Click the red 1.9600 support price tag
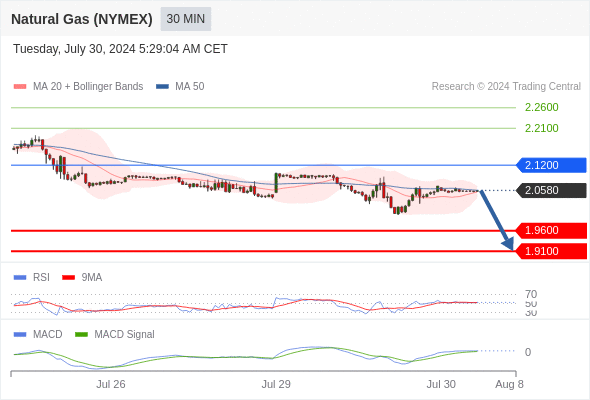Viewport: 590px width, 400px height. point(551,230)
